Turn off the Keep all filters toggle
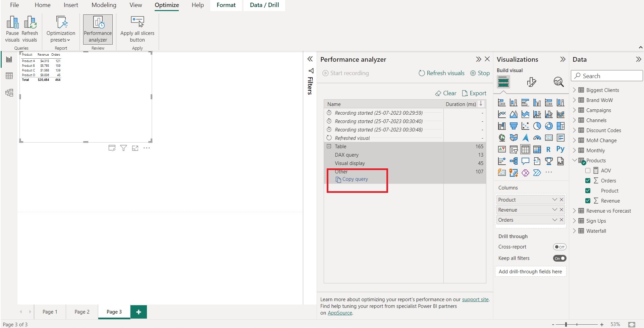Screen dimensions: 644x328 pos(559,258)
